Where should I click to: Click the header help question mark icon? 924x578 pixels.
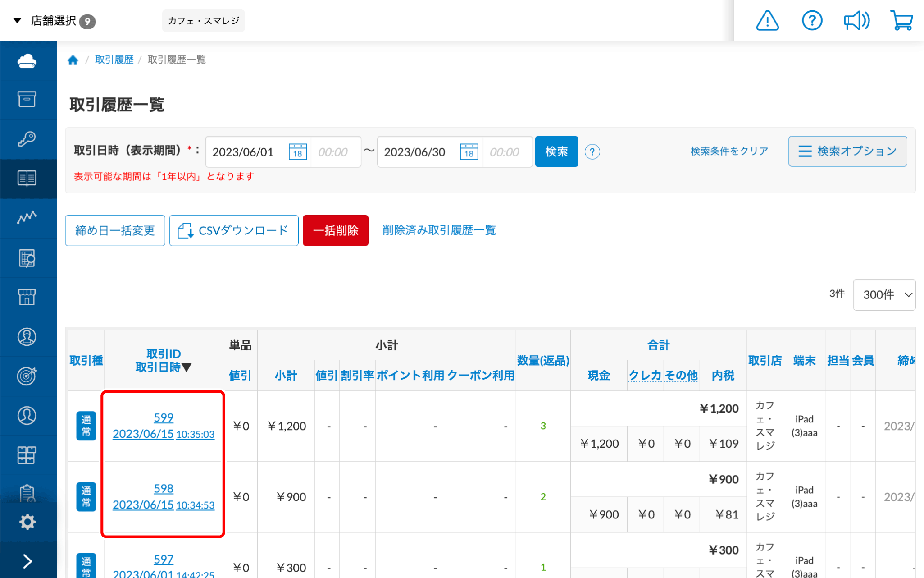tap(812, 21)
